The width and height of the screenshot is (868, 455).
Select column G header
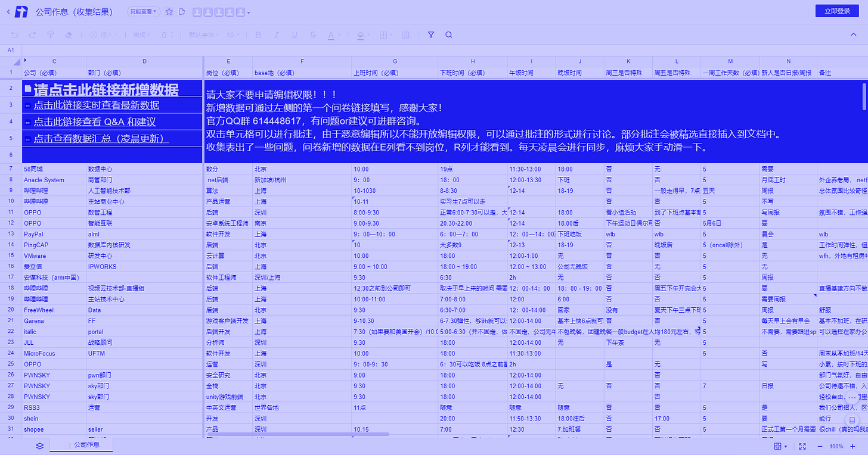point(395,61)
